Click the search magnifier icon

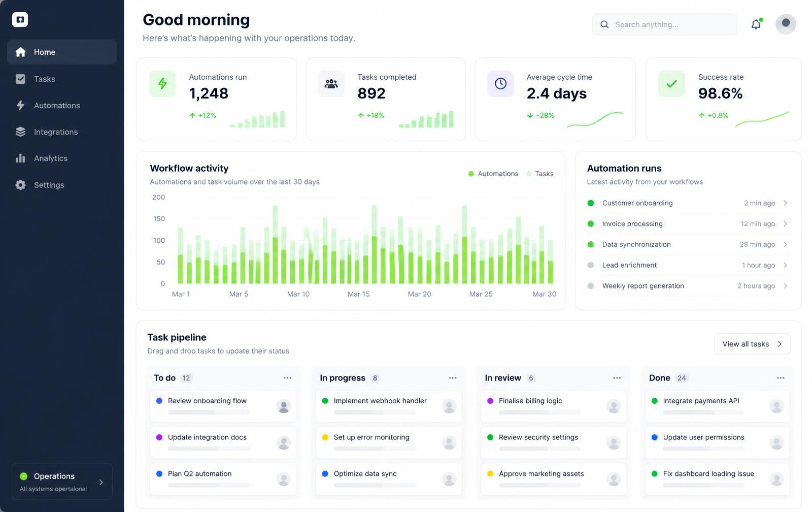(604, 24)
